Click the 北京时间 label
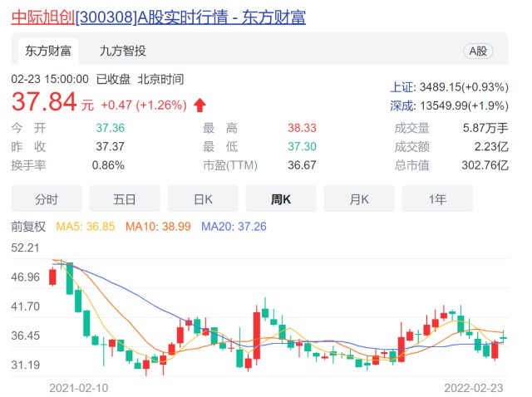 pyautogui.click(x=160, y=80)
